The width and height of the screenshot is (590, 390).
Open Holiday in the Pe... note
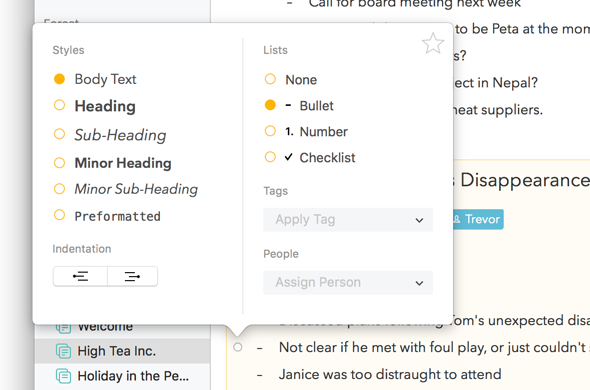coord(122,376)
